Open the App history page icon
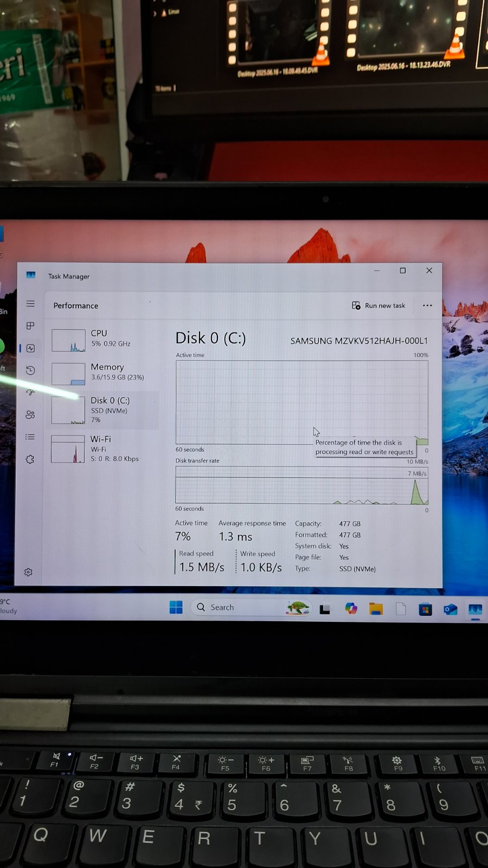 30,371
